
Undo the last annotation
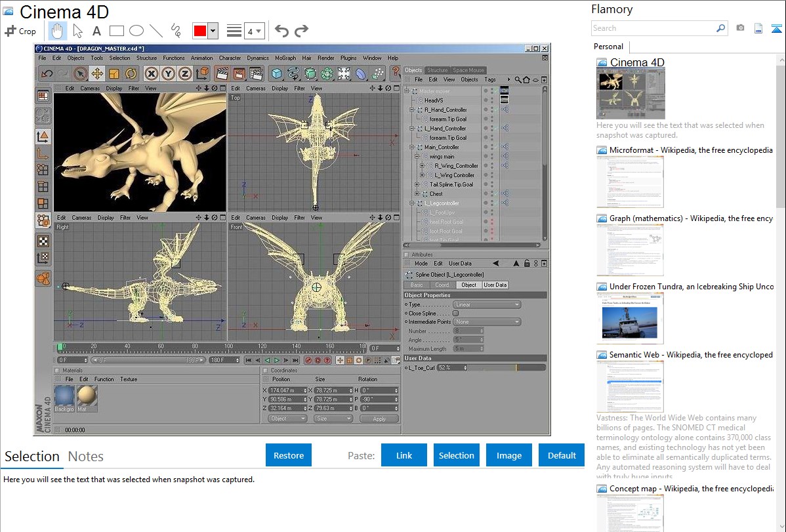click(x=281, y=31)
